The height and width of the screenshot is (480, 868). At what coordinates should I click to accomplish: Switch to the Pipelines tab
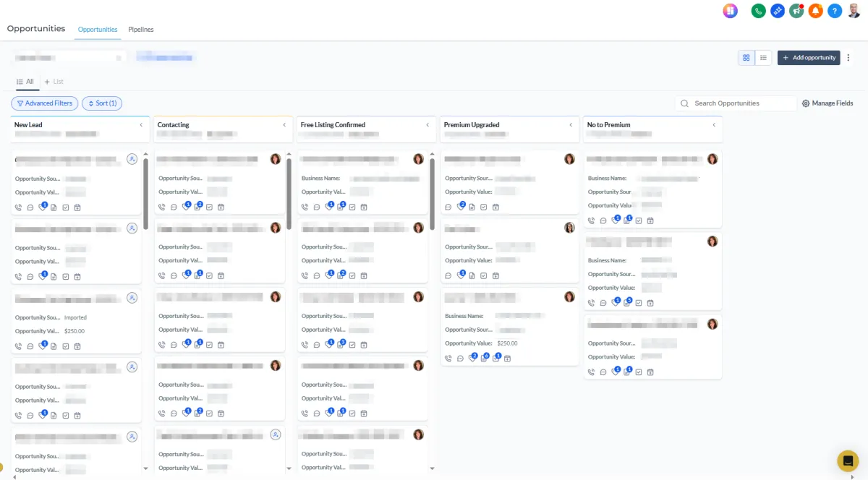tap(141, 30)
